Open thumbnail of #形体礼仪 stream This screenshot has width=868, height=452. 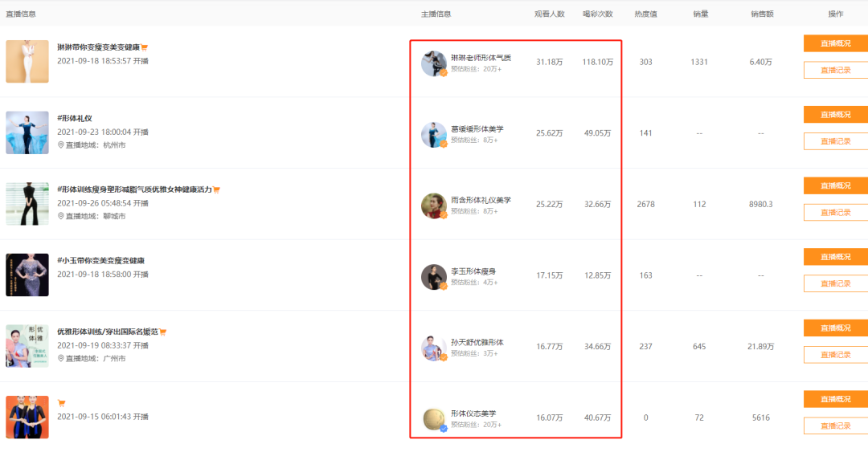coord(27,132)
